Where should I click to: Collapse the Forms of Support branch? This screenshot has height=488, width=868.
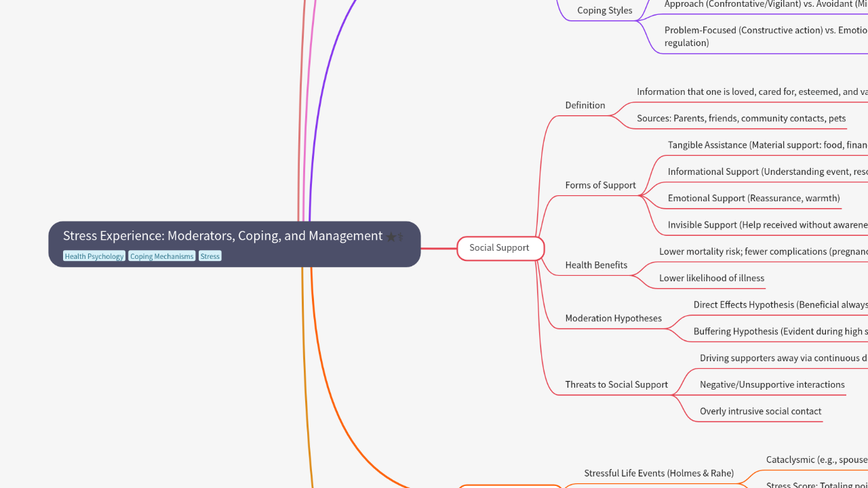pyautogui.click(x=600, y=185)
